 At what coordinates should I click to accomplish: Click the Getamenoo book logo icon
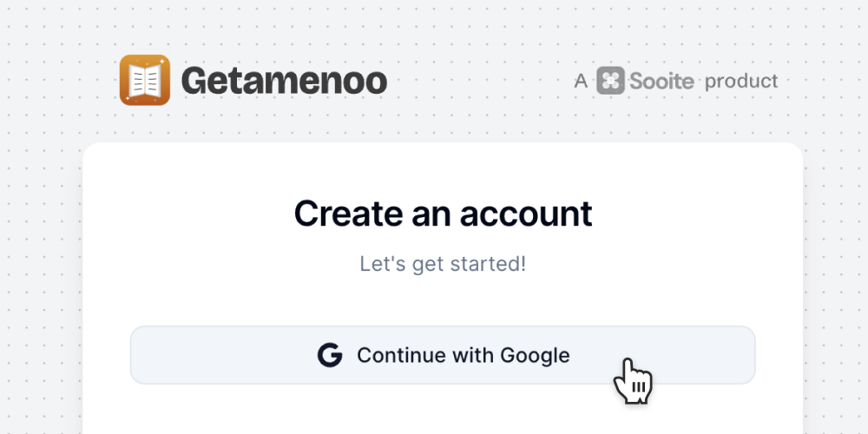tap(144, 80)
